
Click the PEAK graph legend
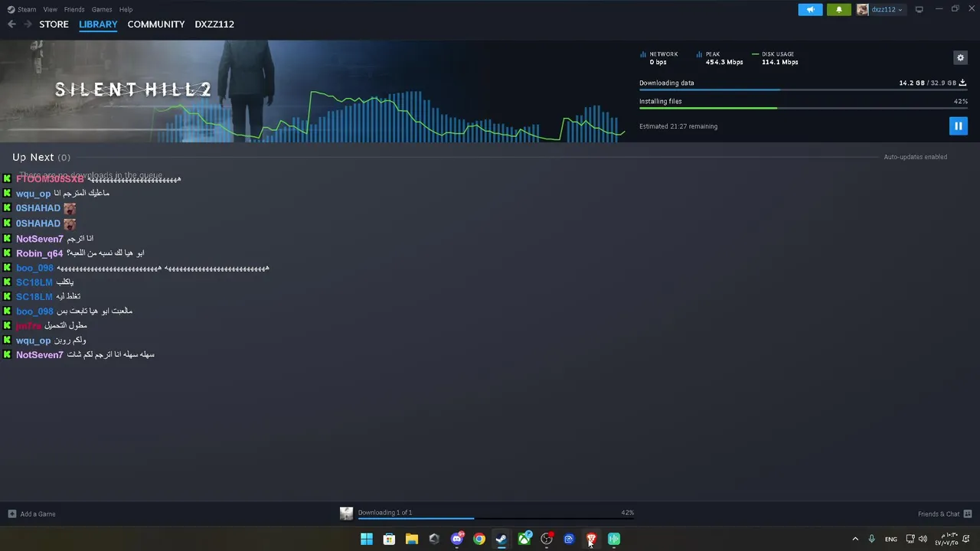(x=720, y=58)
